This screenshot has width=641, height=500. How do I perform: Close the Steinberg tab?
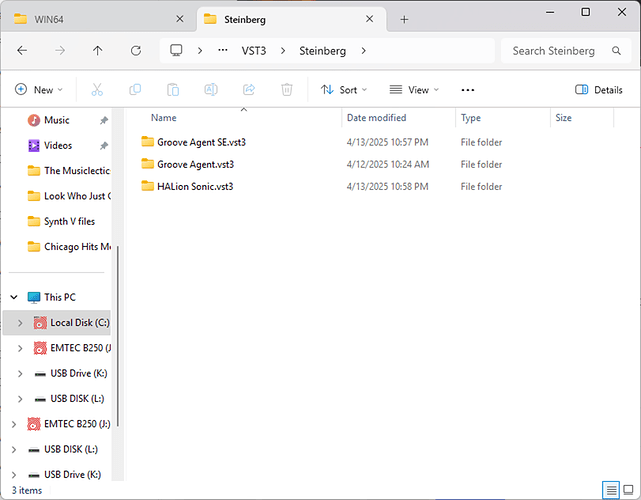[369, 19]
